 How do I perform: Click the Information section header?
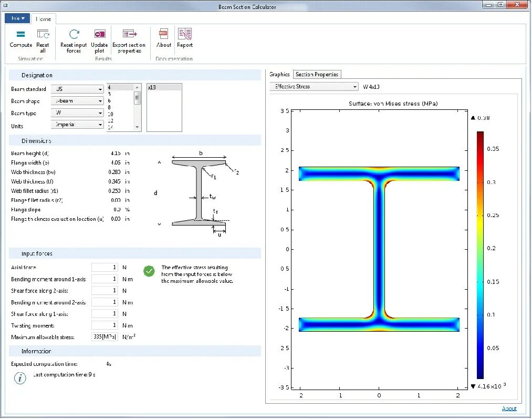pos(134,351)
